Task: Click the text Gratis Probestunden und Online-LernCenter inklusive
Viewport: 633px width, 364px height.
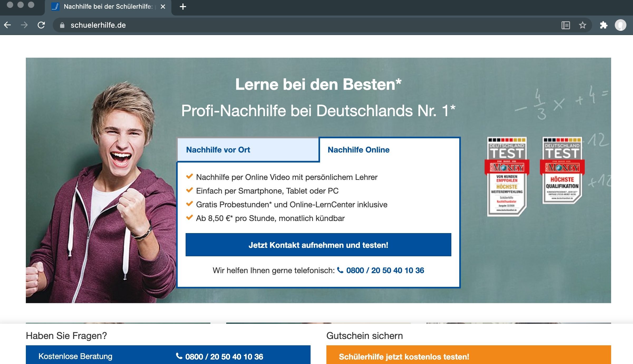Action: 292,205
